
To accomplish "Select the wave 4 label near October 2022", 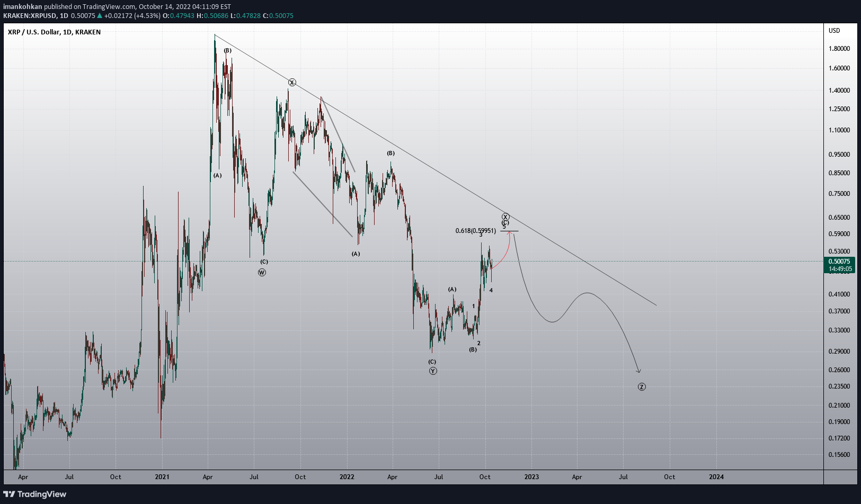I will pos(491,291).
